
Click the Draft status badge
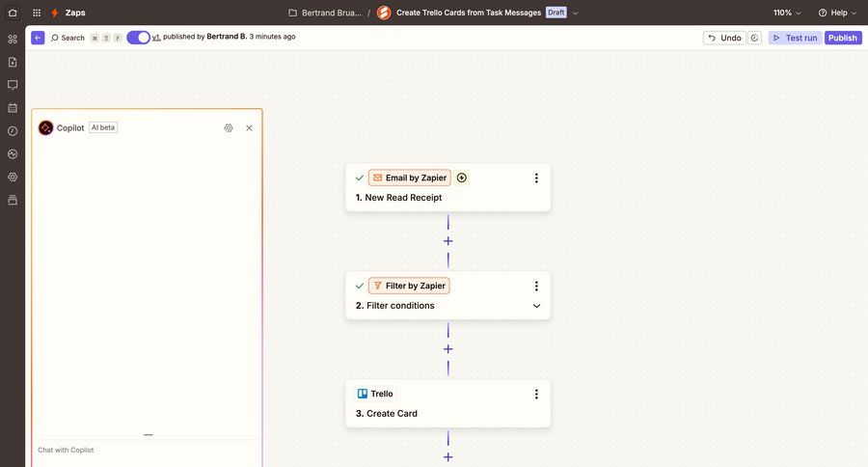(556, 13)
